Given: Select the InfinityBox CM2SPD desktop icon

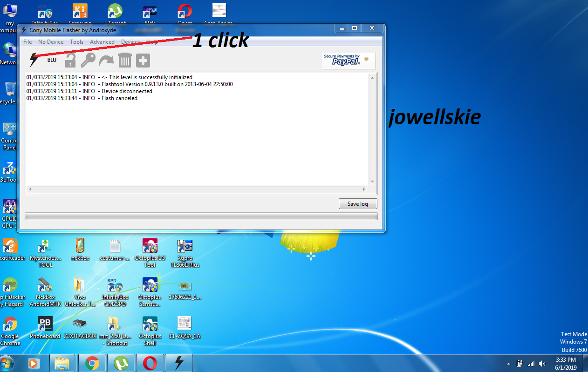Looking at the screenshot, I should tap(115, 292).
